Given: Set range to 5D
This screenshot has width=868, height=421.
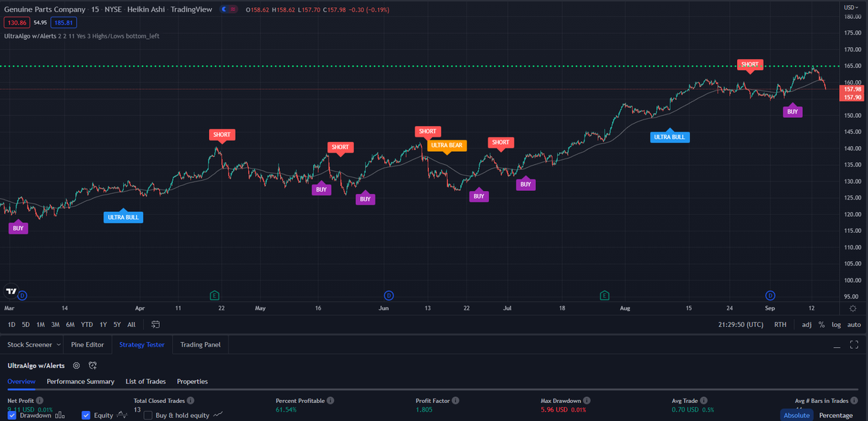Looking at the screenshot, I should click(25, 325).
